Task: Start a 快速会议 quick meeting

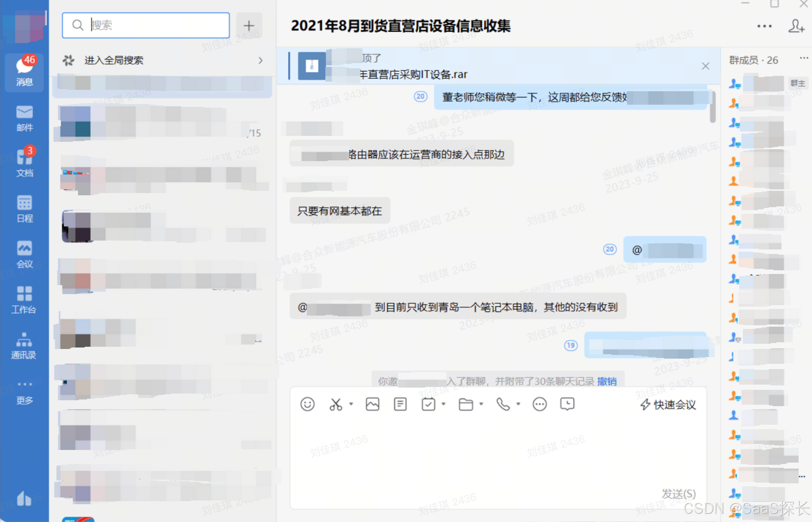Action: 668,404
